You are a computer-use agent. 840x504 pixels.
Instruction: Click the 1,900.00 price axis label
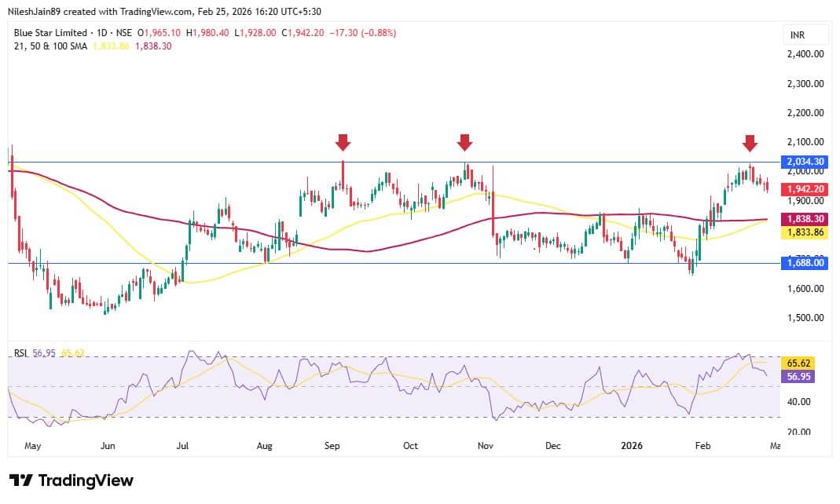click(805, 201)
